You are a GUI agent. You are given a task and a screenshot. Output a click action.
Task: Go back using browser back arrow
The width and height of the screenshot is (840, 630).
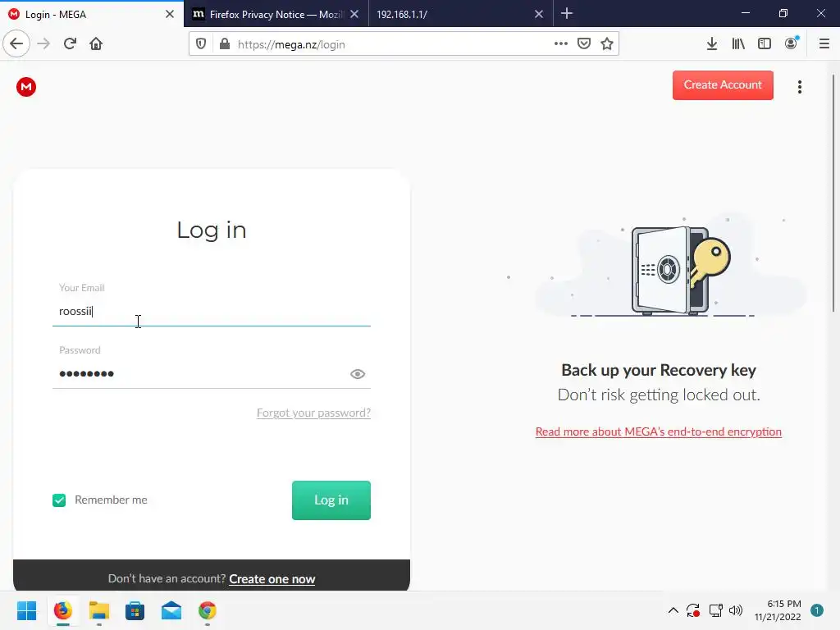[16, 44]
